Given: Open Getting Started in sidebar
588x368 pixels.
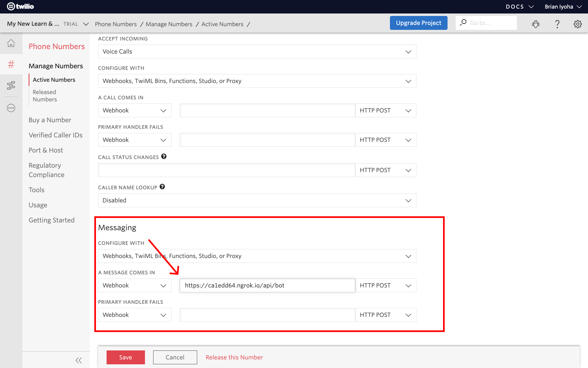Looking at the screenshot, I should point(52,220).
